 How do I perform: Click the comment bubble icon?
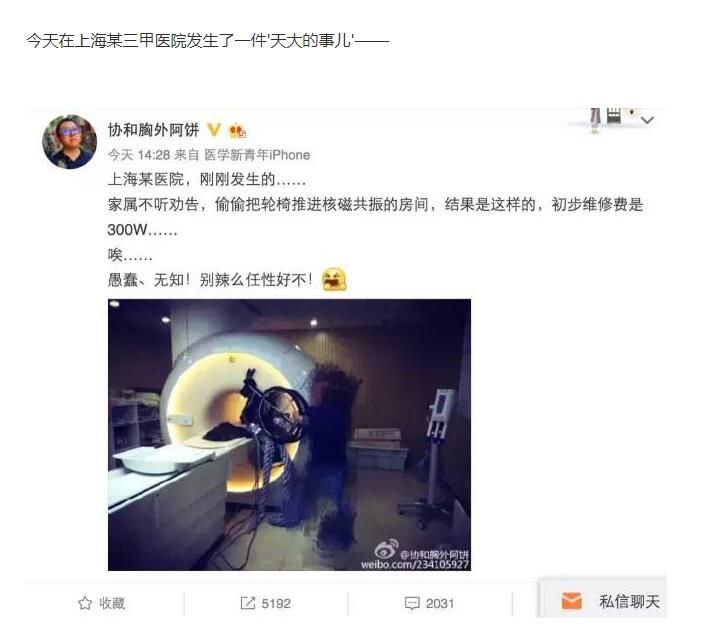click(412, 603)
